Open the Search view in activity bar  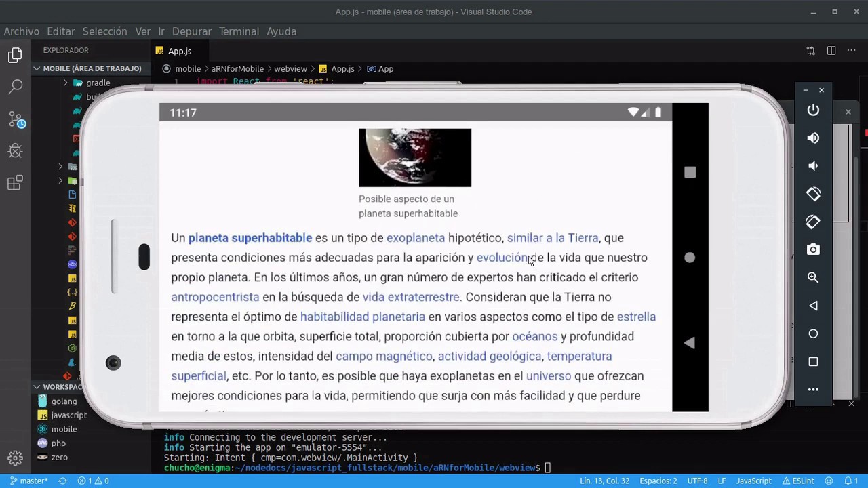[15, 87]
